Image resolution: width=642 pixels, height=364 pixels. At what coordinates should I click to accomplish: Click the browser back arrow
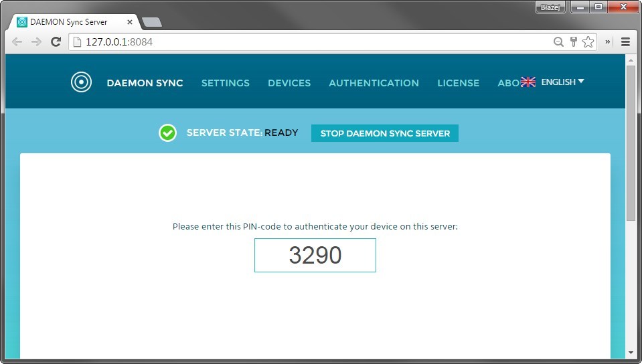point(17,41)
